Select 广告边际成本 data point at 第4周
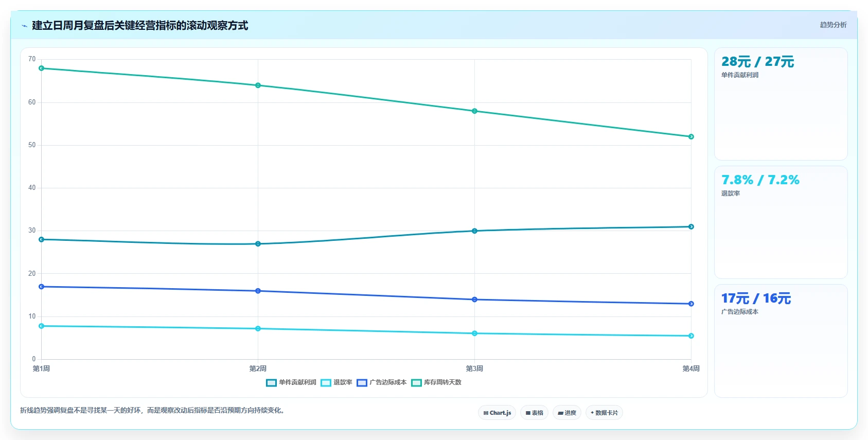 coord(691,304)
